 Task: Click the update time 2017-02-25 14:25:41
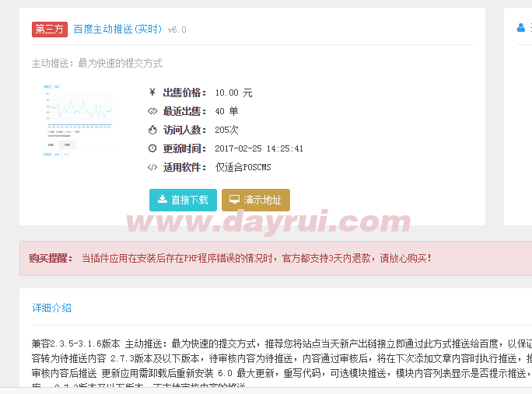click(259, 148)
